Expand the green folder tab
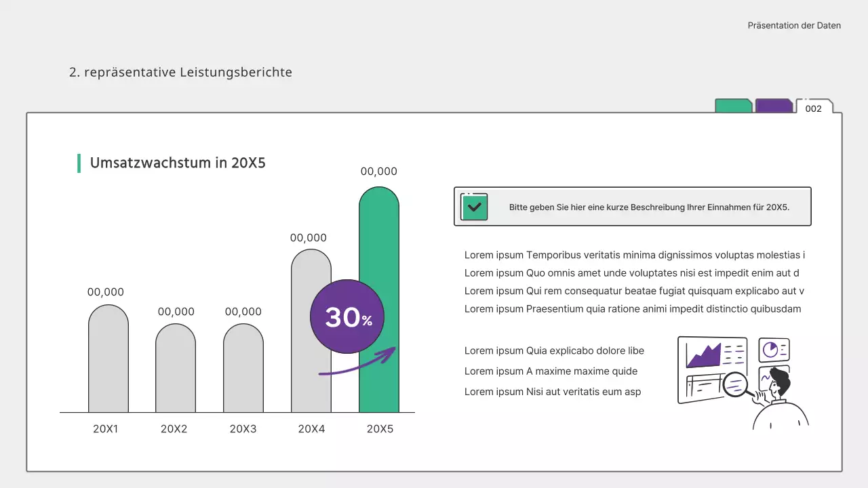The width and height of the screenshot is (868, 488). pyautogui.click(x=733, y=105)
